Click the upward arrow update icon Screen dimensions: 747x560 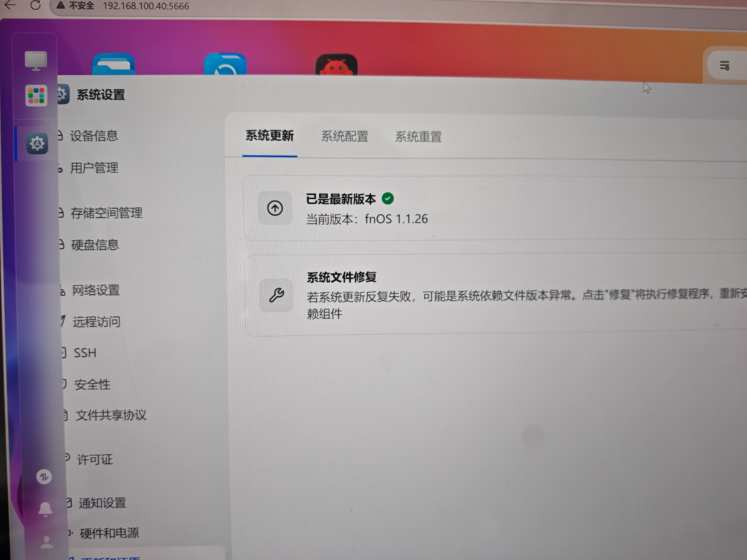(275, 208)
